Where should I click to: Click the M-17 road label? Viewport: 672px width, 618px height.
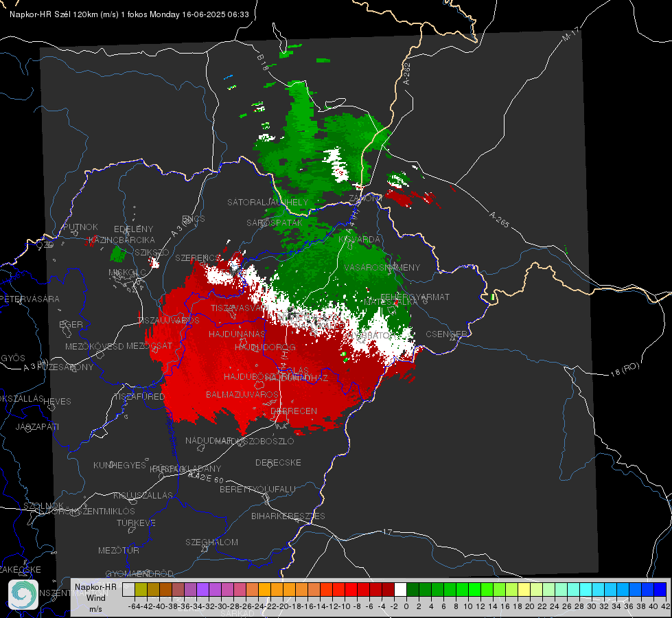(571, 34)
